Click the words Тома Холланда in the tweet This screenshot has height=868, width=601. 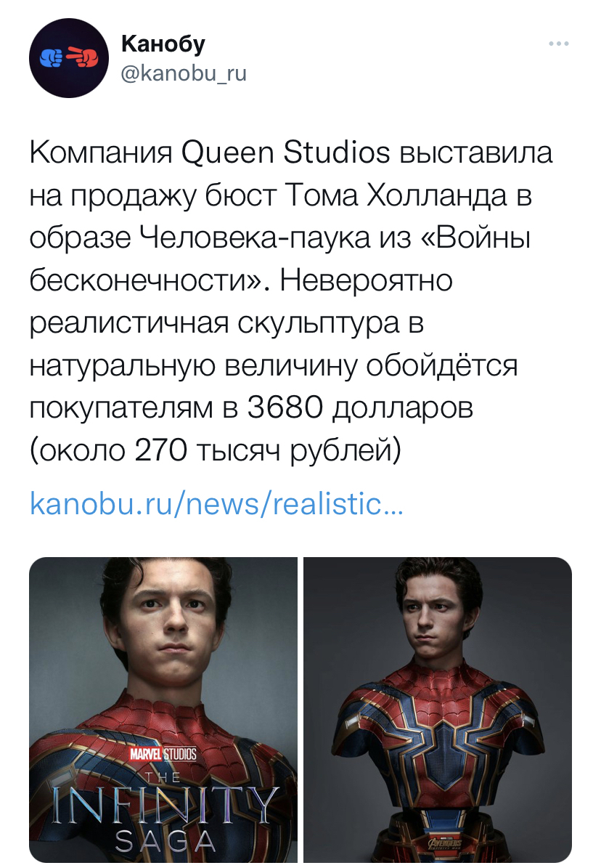coord(396,195)
